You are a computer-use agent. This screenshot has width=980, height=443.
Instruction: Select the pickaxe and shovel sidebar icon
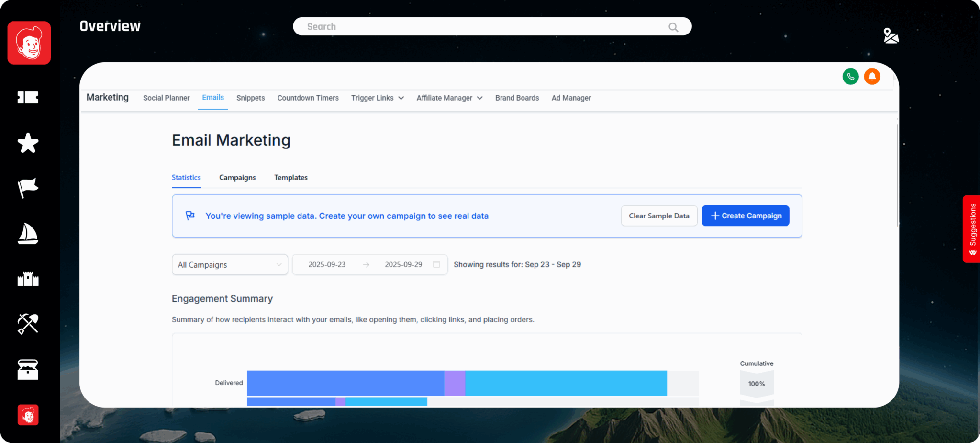coord(28,324)
